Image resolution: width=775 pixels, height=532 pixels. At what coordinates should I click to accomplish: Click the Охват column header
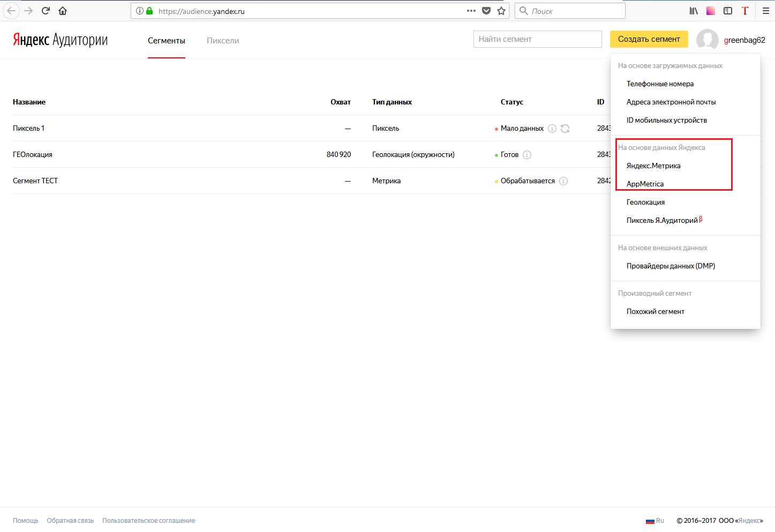click(341, 102)
